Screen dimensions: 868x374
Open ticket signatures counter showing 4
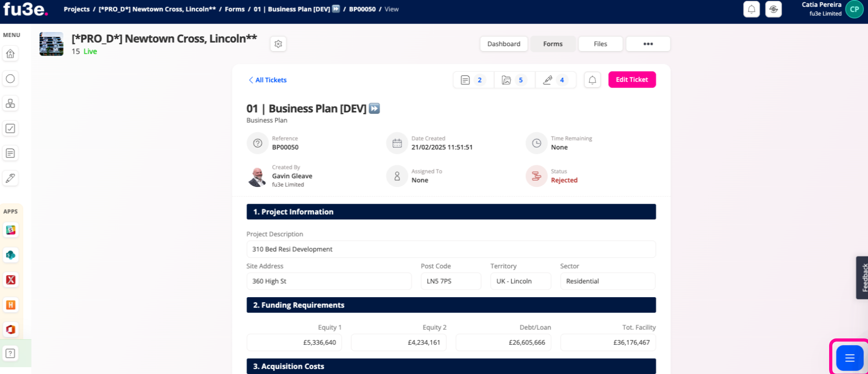pyautogui.click(x=556, y=80)
